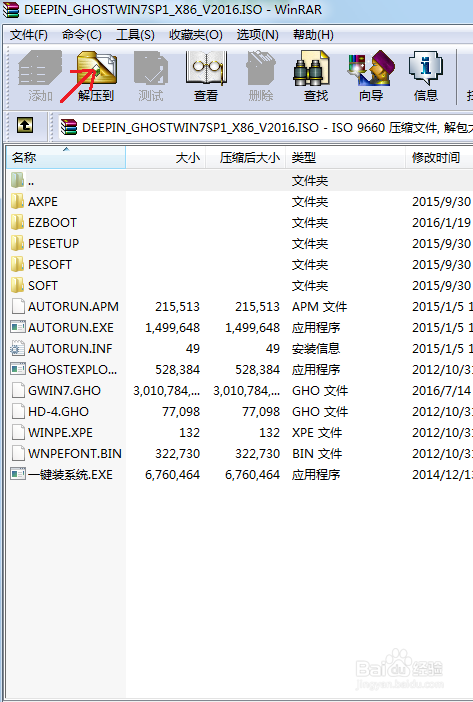This screenshot has width=473, height=702.
Task: Click the GWIN7.GHO file icon
Action: 18,390
